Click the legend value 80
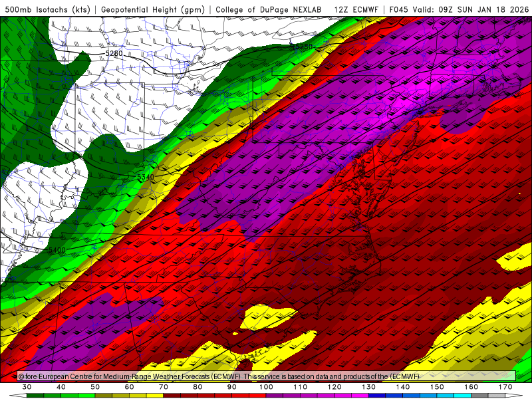532x399 pixels. [x=198, y=387]
